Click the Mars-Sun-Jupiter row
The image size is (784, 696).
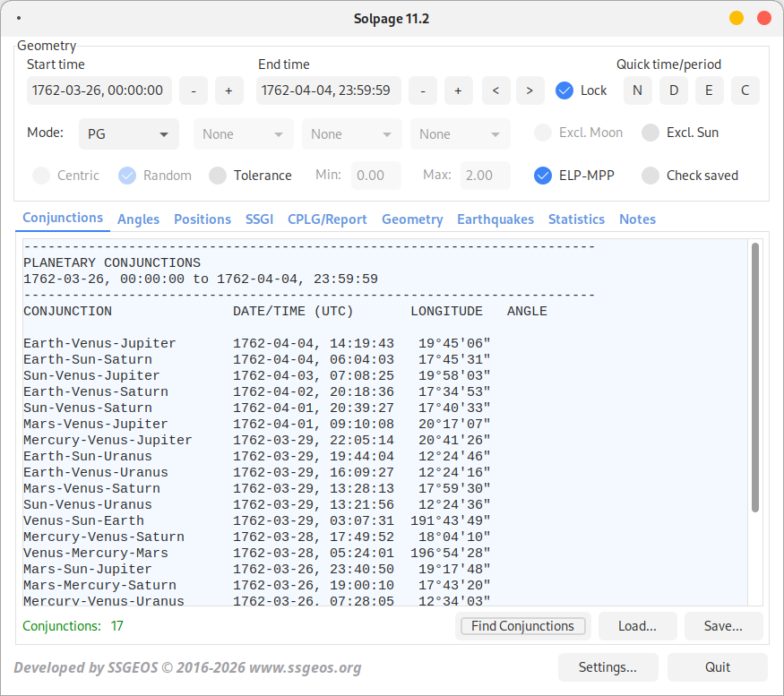click(257, 569)
